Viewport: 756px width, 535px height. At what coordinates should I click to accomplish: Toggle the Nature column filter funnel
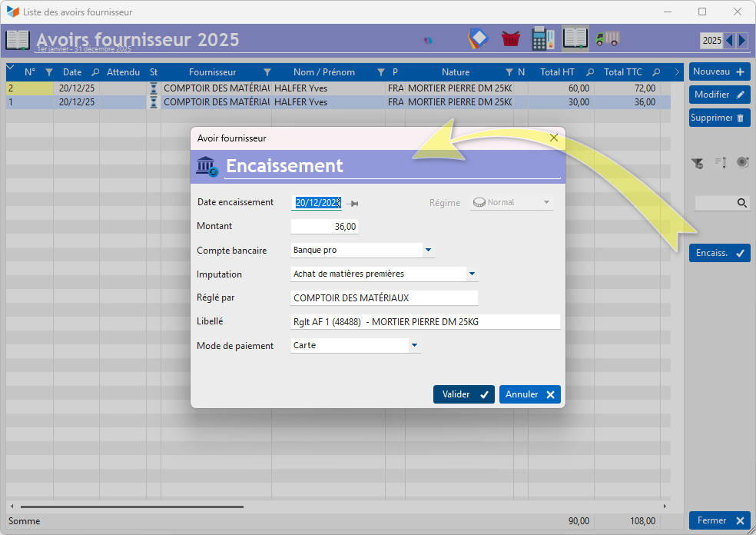tap(509, 72)
